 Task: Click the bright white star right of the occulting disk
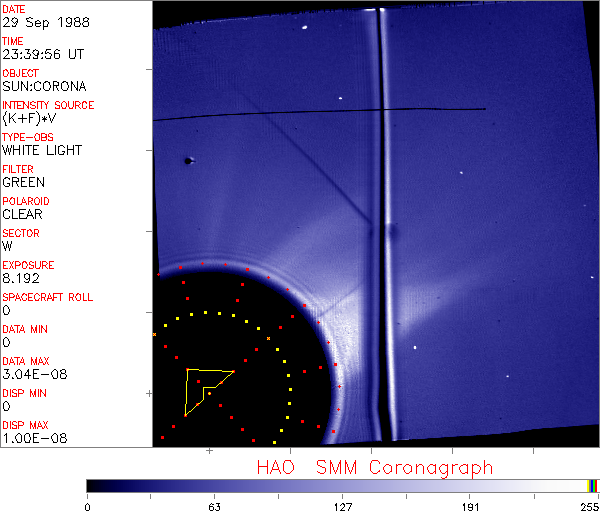point(414,348)
